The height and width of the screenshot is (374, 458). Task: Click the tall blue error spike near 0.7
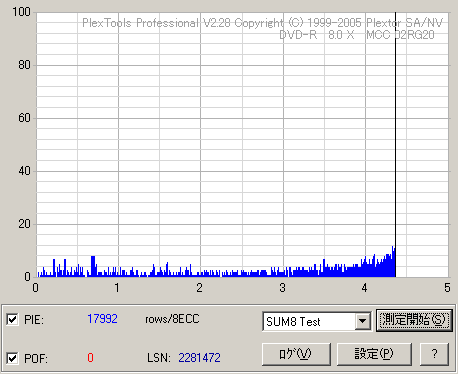pos(93,266)
